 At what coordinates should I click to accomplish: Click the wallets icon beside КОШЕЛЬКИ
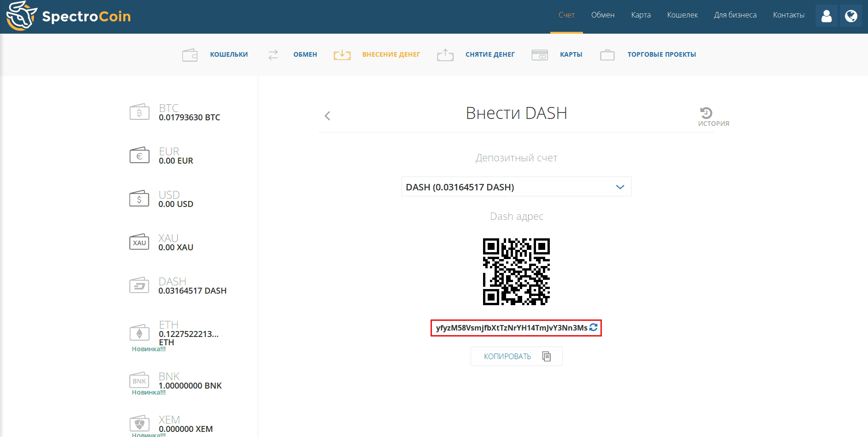(x=190, y=55)
